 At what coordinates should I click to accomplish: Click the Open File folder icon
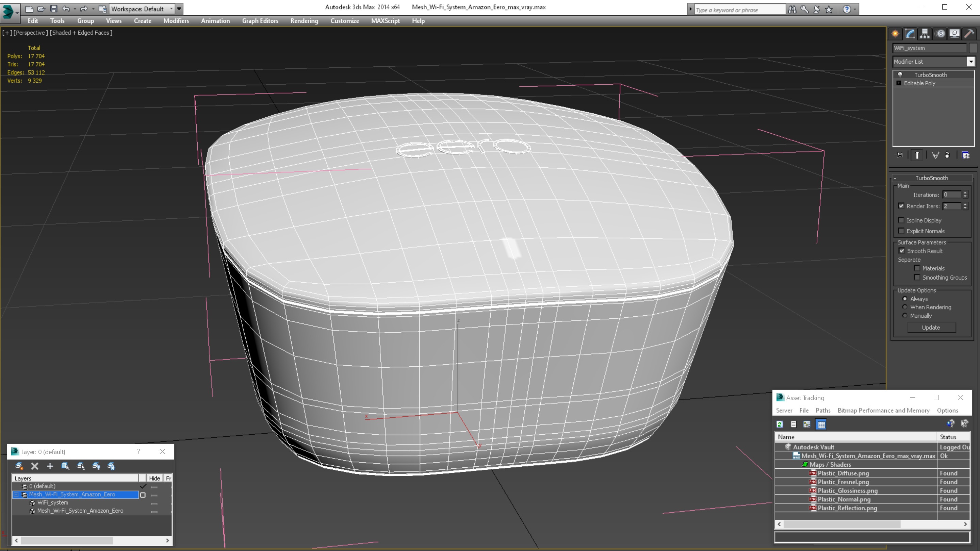coord(41,9)
